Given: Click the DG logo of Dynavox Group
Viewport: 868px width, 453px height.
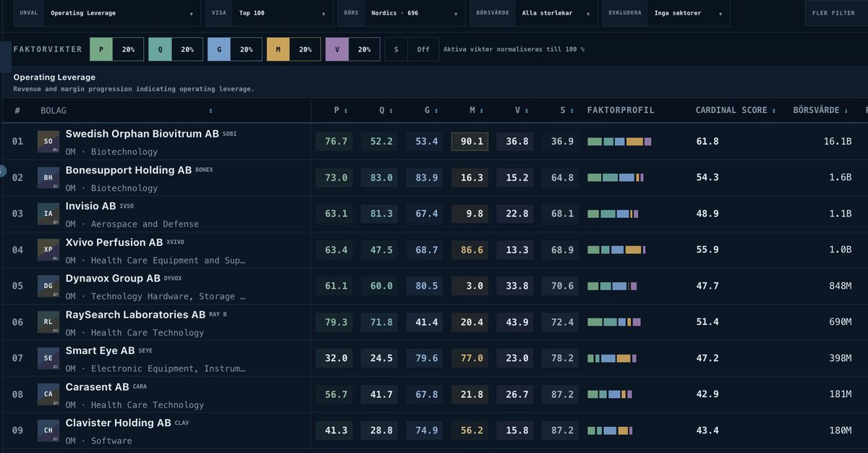Looking at the screenshot, I should (x=48, y=286).
